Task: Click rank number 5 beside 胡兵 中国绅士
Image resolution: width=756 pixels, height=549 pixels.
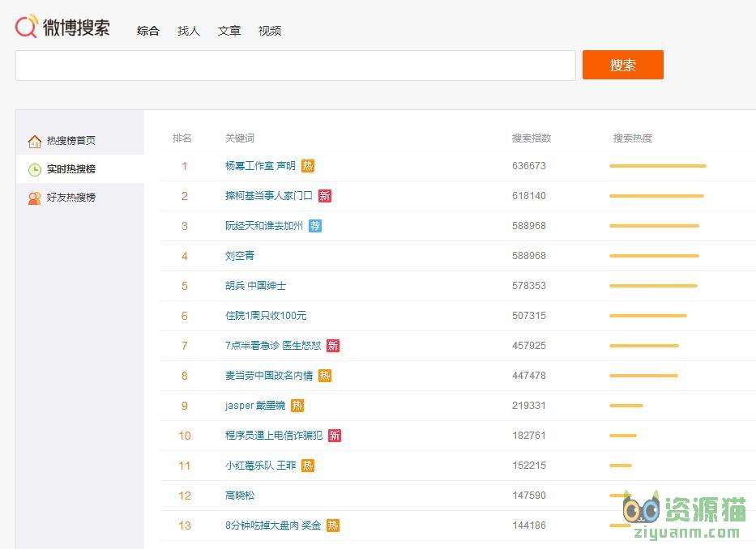Action: (x=184, y=286)
